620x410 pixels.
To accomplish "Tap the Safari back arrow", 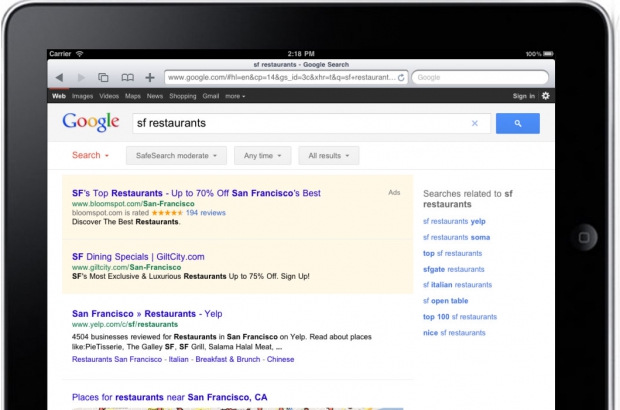I will (x=59, y=77).
